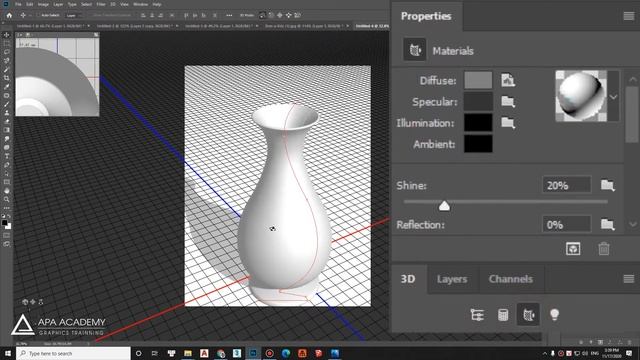Click the Illumination color swatch
The height and width of the screenshot is (360, 640).
pyautogui.click(x=478, y=122)
